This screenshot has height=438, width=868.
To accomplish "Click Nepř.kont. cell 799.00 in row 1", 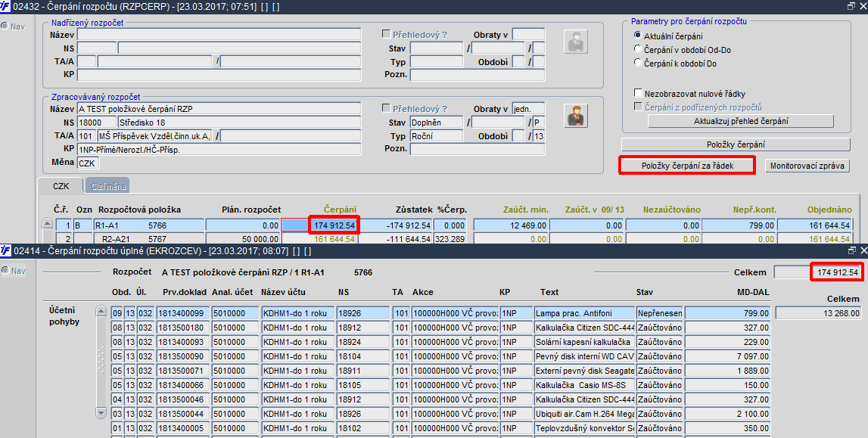I will point(739,225).
